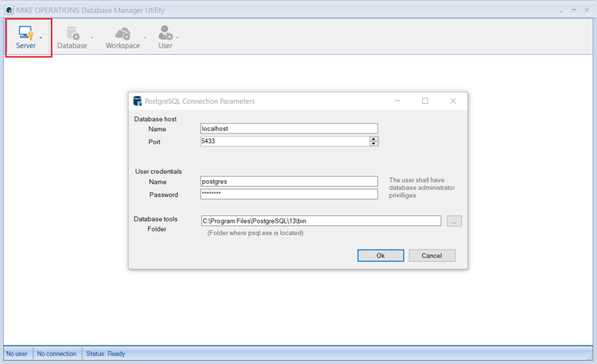This screenshot has height=364, width=597.
Task: Click the psql.exe folder hint text
Action: coord(255,233)
